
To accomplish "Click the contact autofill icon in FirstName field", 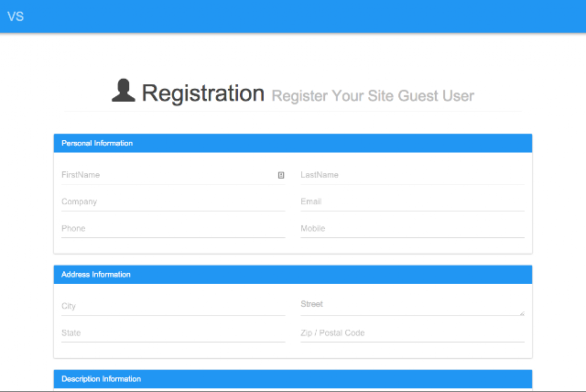I will click(281, 175).
